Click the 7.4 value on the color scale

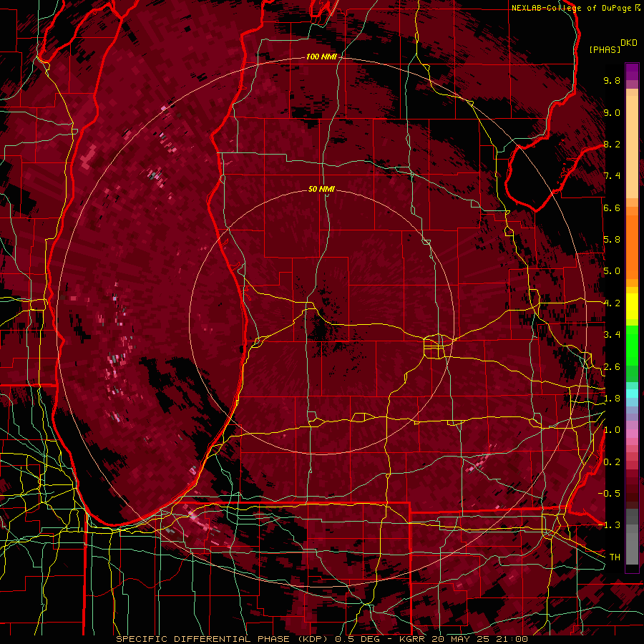point(612,176)
